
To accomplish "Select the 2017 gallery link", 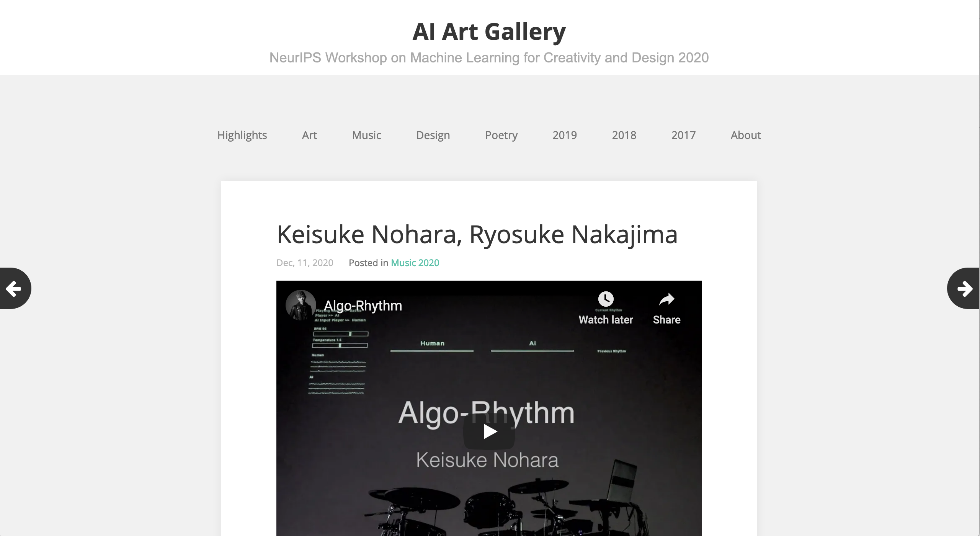I will pyautogui.click(x=683, y=135).
